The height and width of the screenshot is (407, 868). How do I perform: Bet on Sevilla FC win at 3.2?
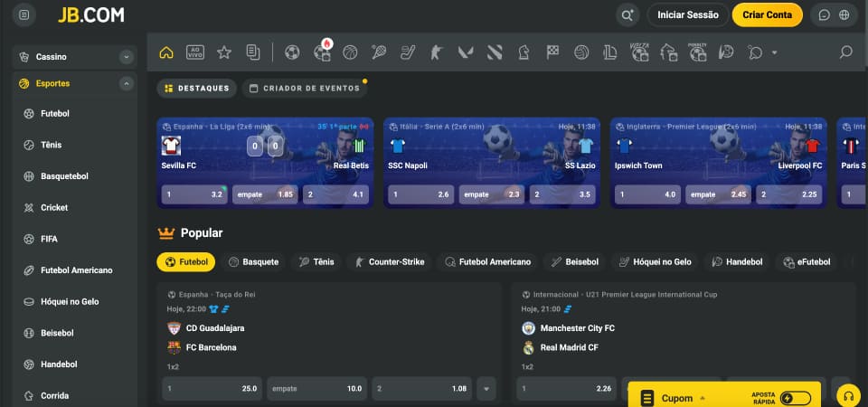click(194, 195)
